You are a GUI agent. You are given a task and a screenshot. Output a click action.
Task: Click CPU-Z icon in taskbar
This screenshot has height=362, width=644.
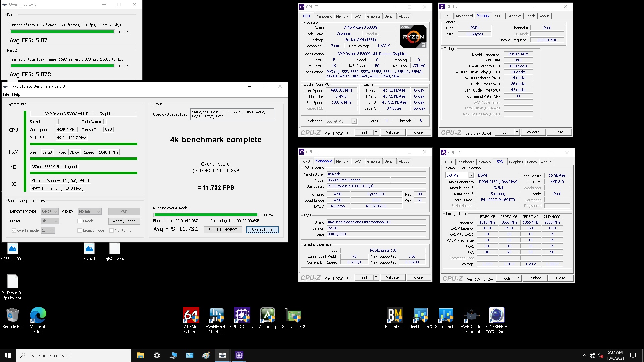tap(239, 355)
